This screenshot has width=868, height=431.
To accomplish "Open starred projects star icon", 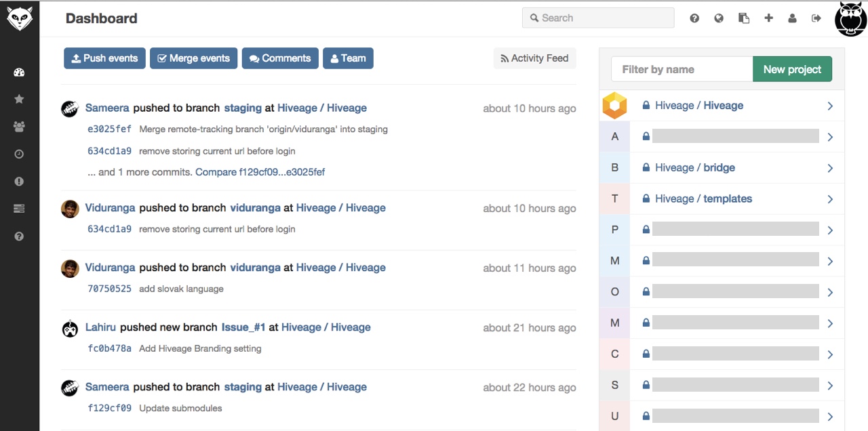I will coord(19,99).
